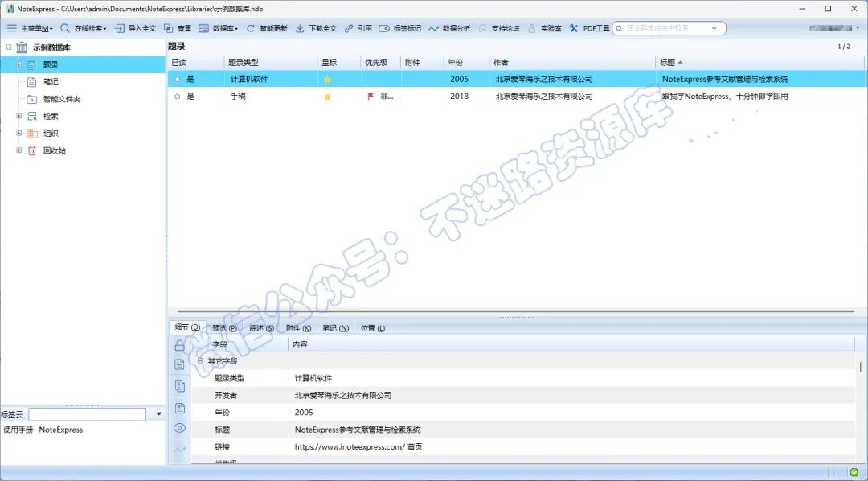Screen dimensions: 868x481
Task: Select the 检索 search folder
Action: click(51, 117)
